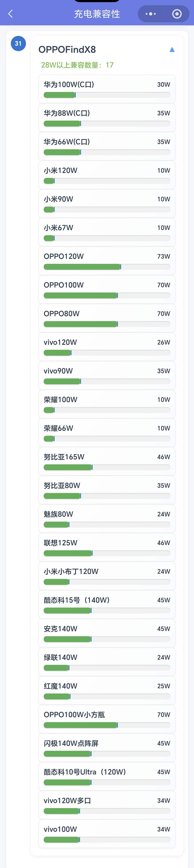Open the 华为100W(C口) charger entry

point(107,89)
